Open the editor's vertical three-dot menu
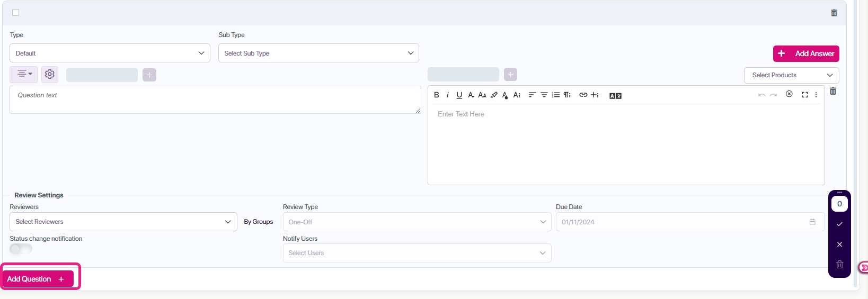Screen dimensions: 868x299 [816, 95]
